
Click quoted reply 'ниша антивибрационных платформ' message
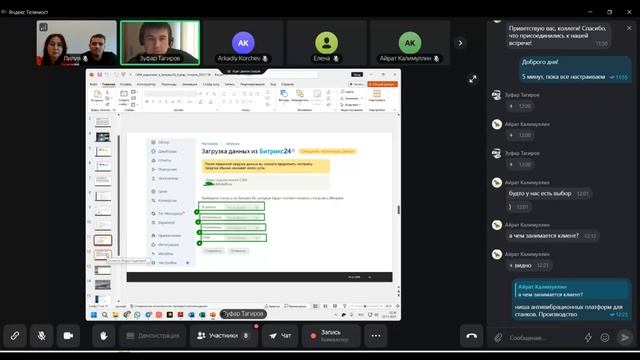tap(572, 300)
